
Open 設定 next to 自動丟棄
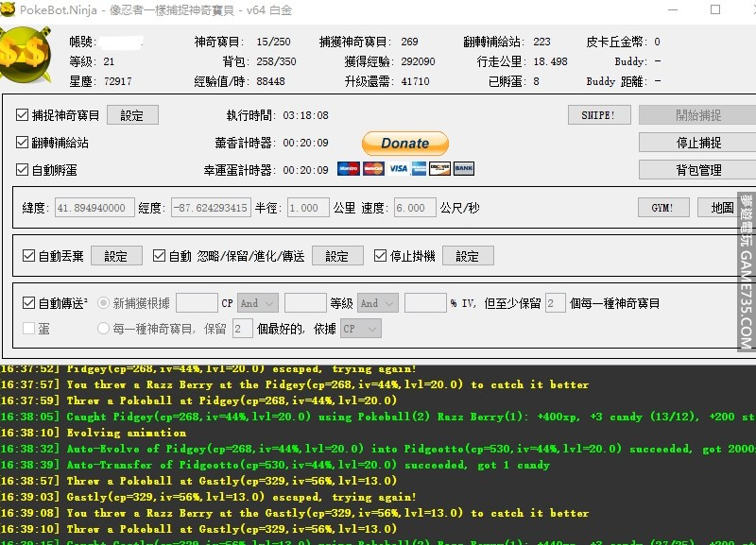116,256
